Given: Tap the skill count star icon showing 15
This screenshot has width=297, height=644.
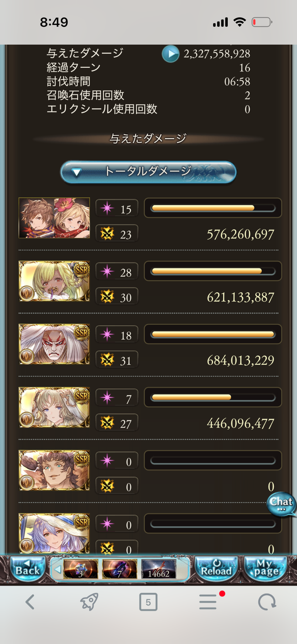Looking at the screenshot, I should tap(107, 208).
